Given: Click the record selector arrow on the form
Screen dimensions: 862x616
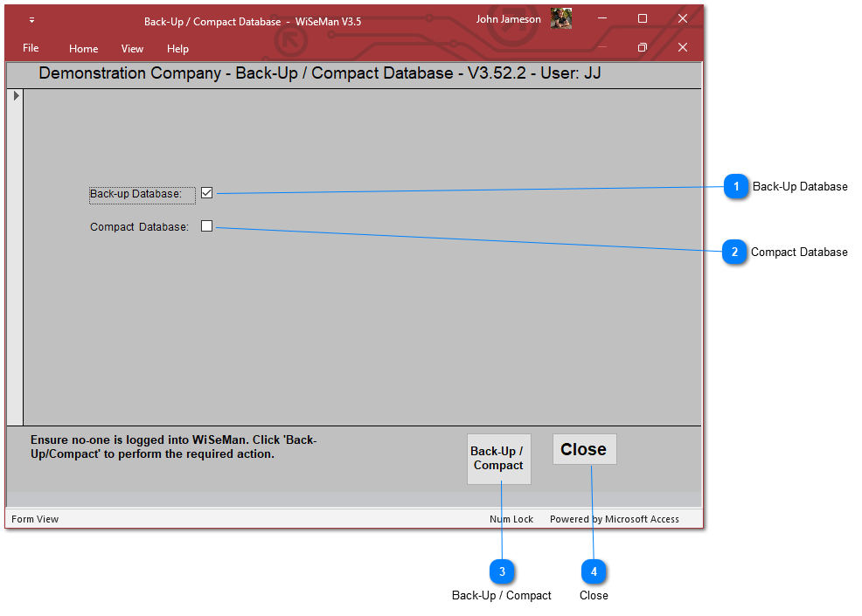Looking at the screenshot, I should [x=16, y=95].
